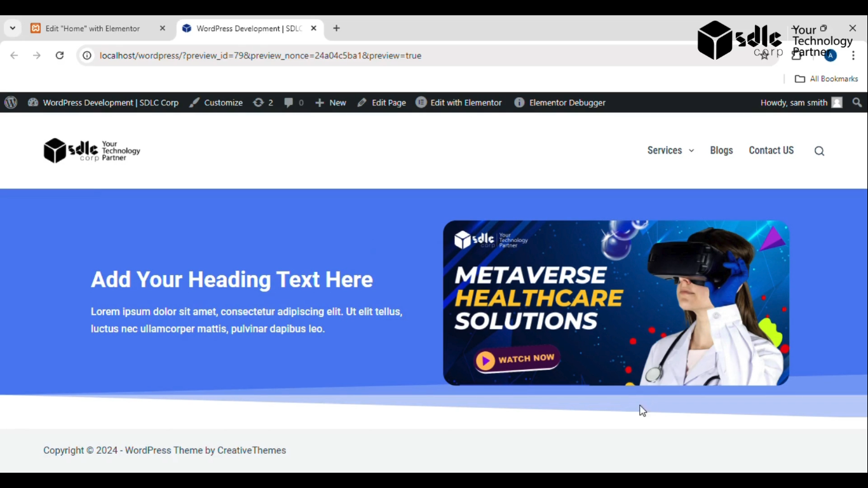
Task: Reload the page
Action: [60, 55]
